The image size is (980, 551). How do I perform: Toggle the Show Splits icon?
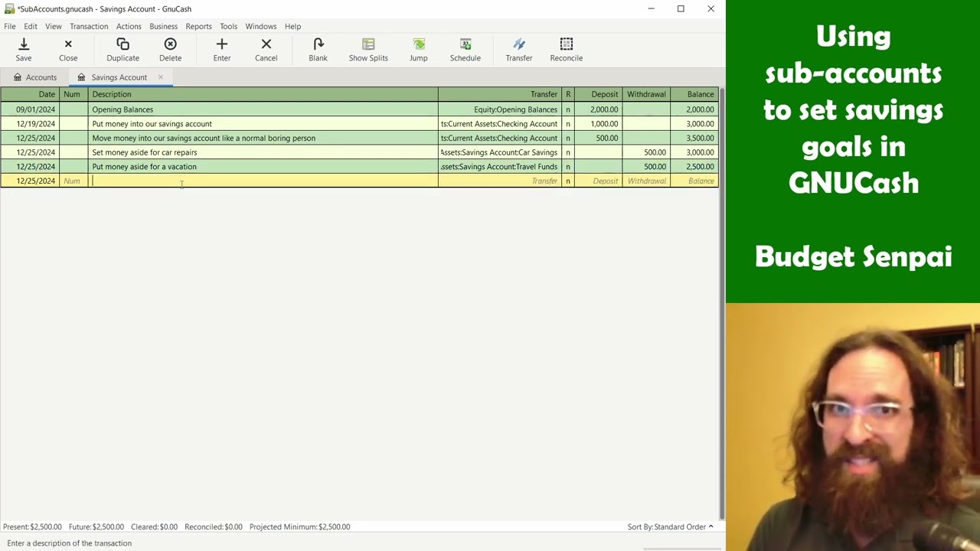pos(368,50)
